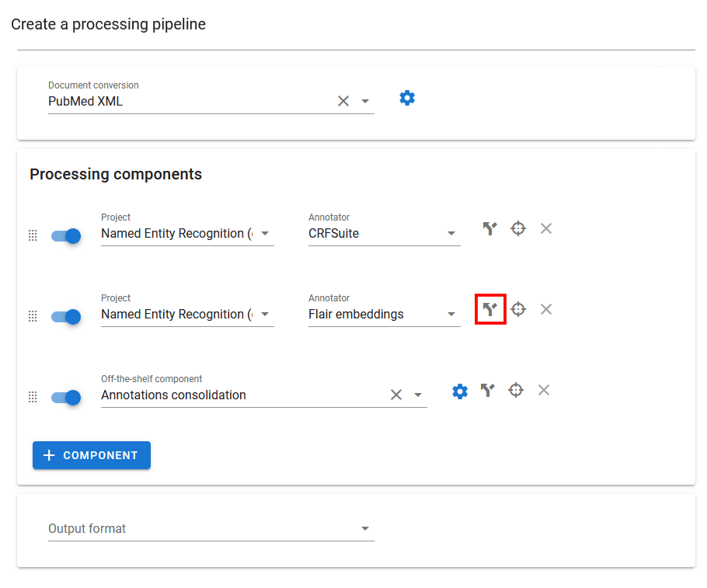Remove the Flair embeddings component row
Screen dimensions: 707x588
pos(546,309)
